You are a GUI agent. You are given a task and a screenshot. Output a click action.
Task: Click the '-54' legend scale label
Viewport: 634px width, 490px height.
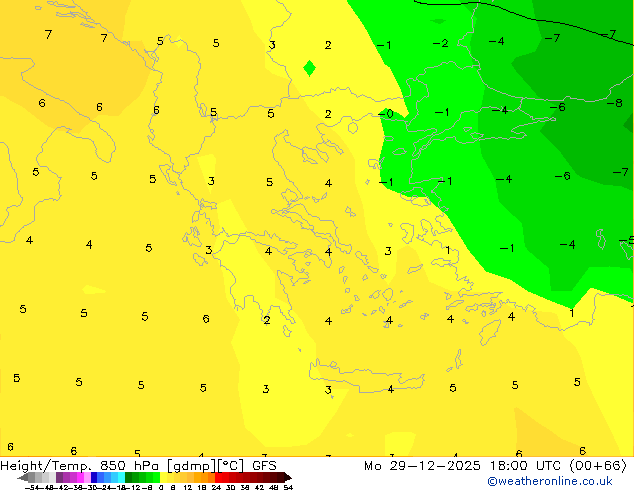(33, 487)
